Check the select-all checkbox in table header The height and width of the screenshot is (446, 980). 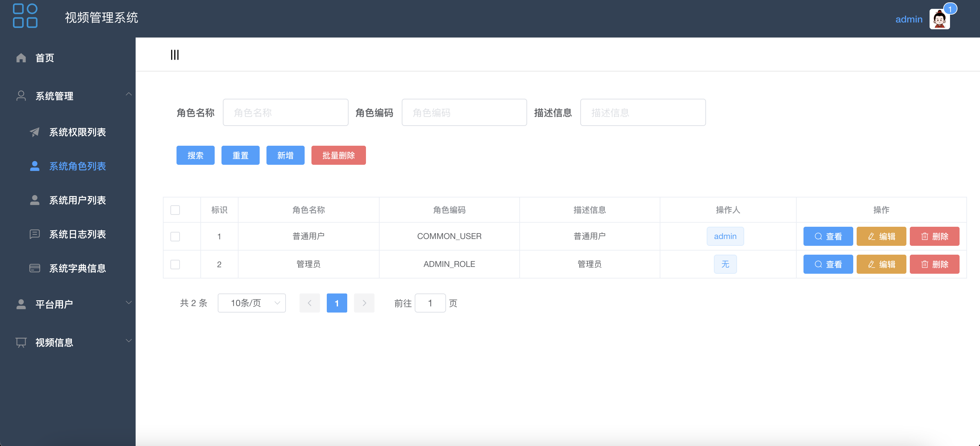(x=175, y=209)
